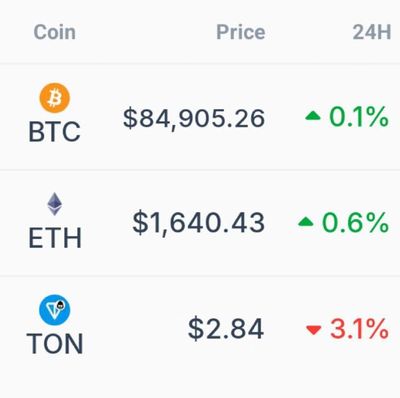Screen dimensions: 400x398
Task: Click the blue Toncoin logo icon
Action: click(x=55, y=310)
